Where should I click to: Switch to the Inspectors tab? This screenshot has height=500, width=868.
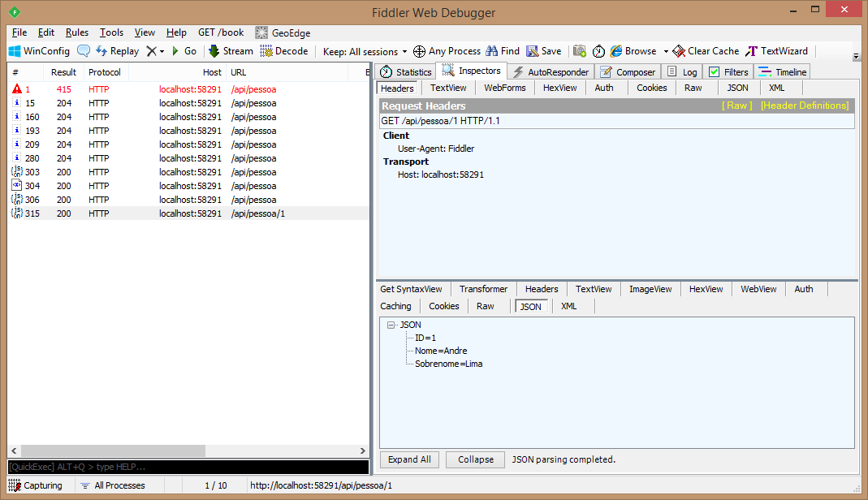pyautogui.click(x=472, y=71)
